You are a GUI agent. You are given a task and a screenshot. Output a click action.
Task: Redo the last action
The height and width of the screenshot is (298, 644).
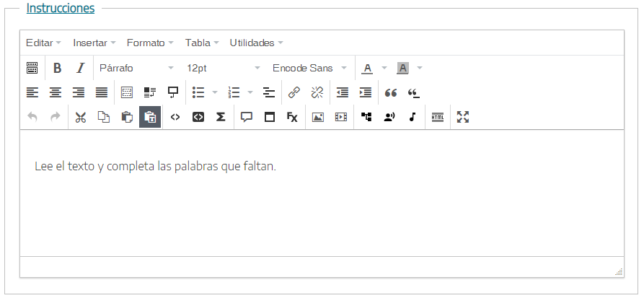[x=56, y=117]
